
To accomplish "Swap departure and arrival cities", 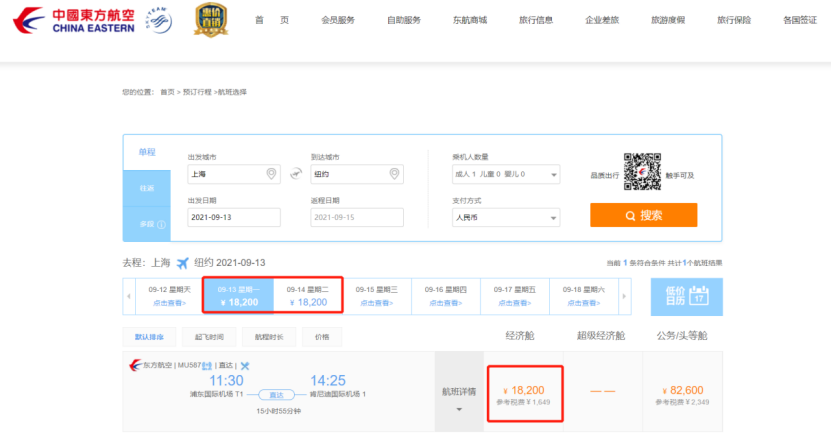I will (x=295, y=175).
